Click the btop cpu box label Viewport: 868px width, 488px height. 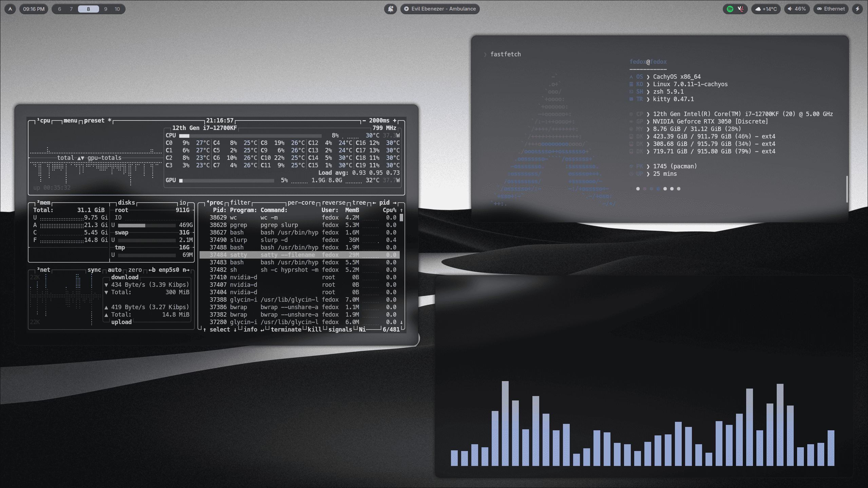click(x=43, y=120)
